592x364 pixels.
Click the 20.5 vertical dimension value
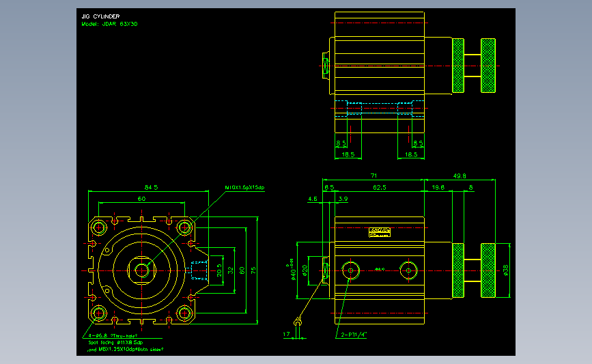point(219,270)
